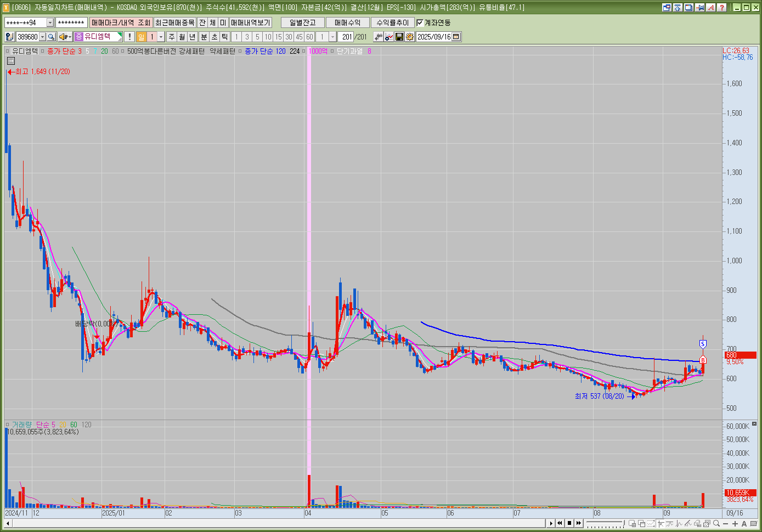Click the crosshair cursor icon in bottom toolbar

pos(661,523)
